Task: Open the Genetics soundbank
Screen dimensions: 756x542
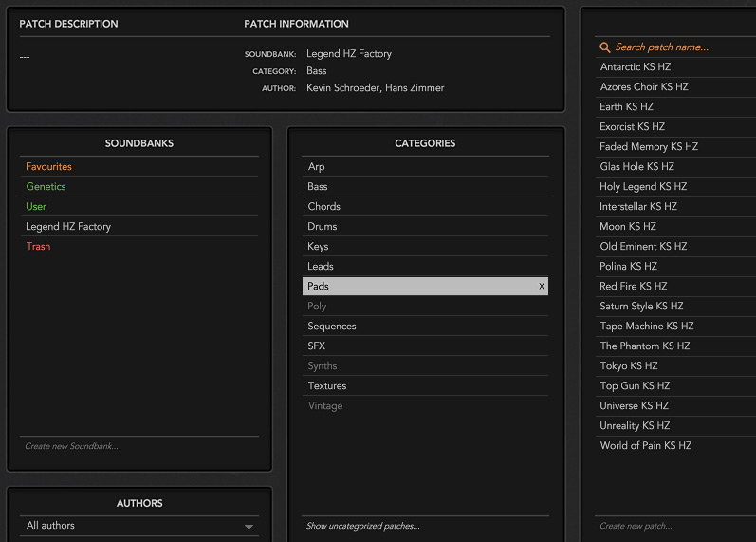Action: coord(46,187)
